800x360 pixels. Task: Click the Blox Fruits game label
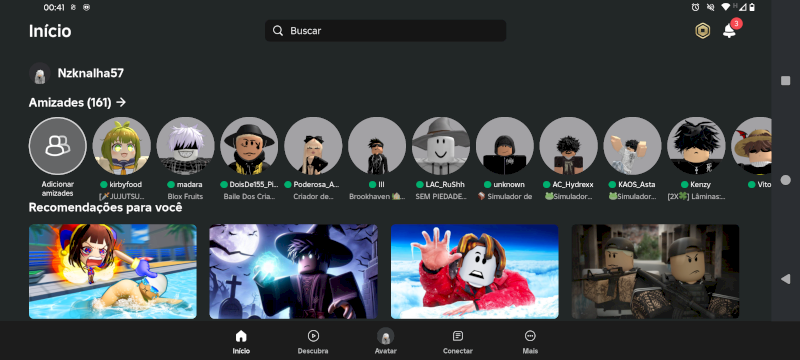pos(185,196)
